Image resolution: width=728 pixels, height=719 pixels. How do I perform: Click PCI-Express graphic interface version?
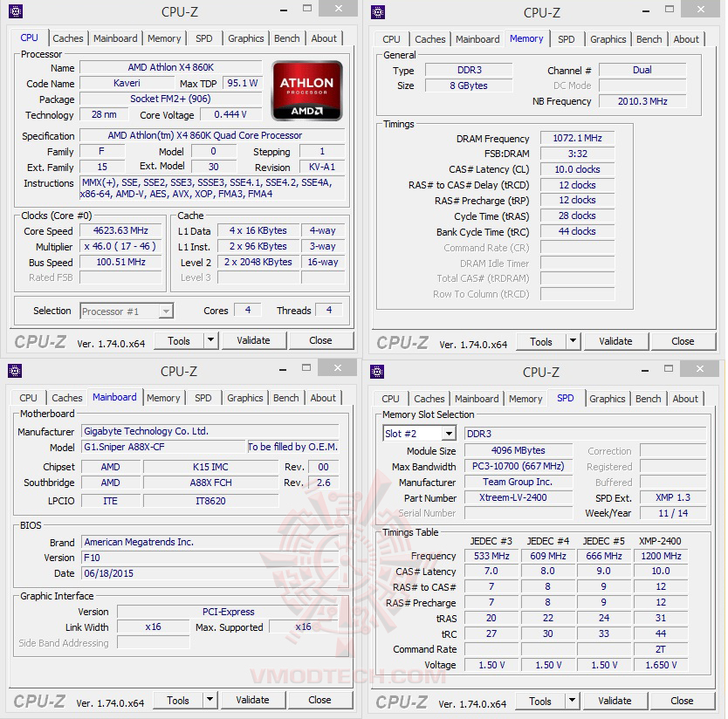tap(228, 612)
